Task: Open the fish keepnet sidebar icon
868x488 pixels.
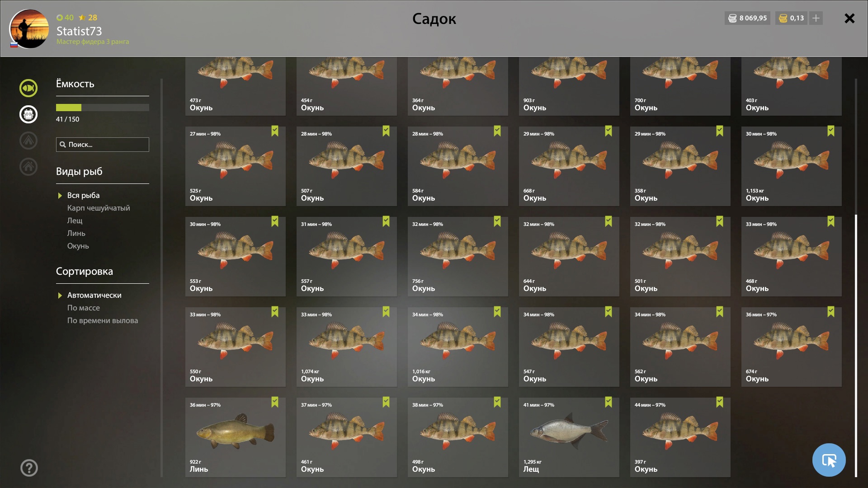Action: 28,88
